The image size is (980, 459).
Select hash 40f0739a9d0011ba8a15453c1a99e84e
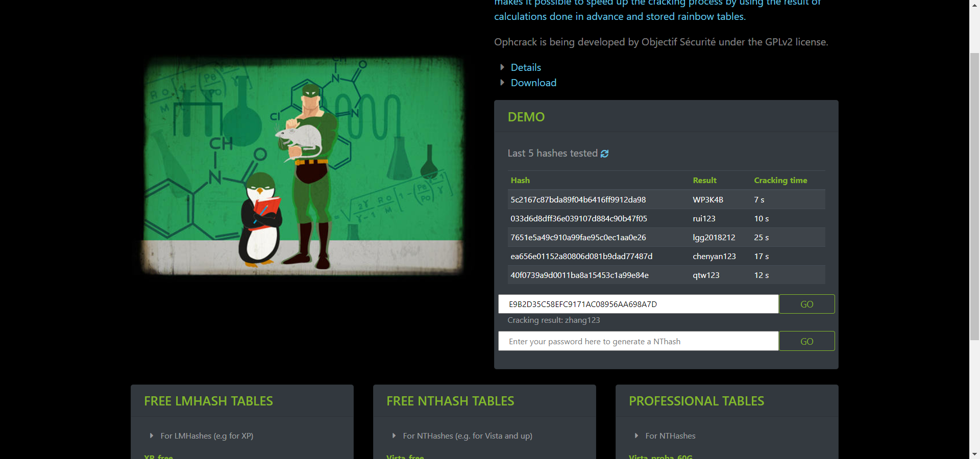click(x=580, y=275)
